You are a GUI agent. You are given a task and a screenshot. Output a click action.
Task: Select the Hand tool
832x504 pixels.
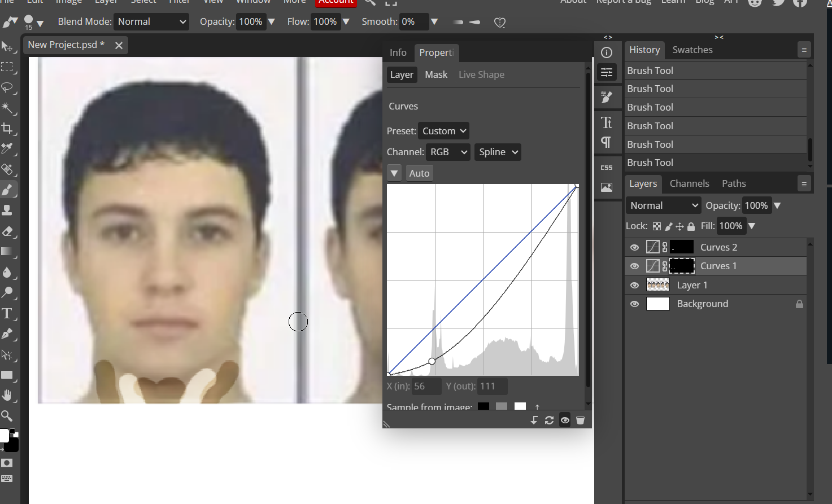[7, 395]
